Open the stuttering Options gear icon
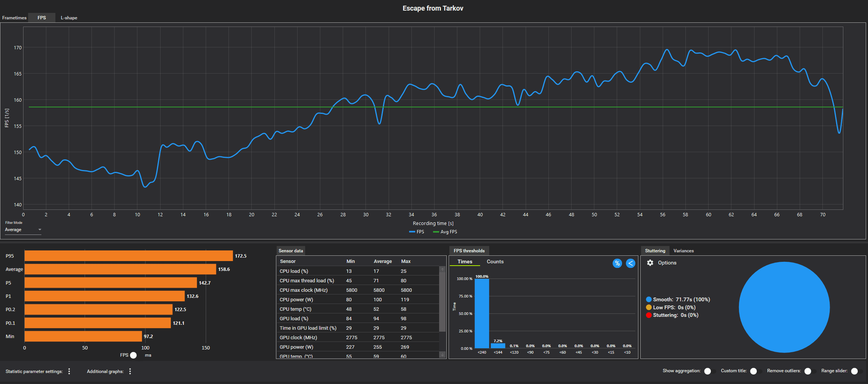This screenshot has height=384, width=868. tap(650, 263)
